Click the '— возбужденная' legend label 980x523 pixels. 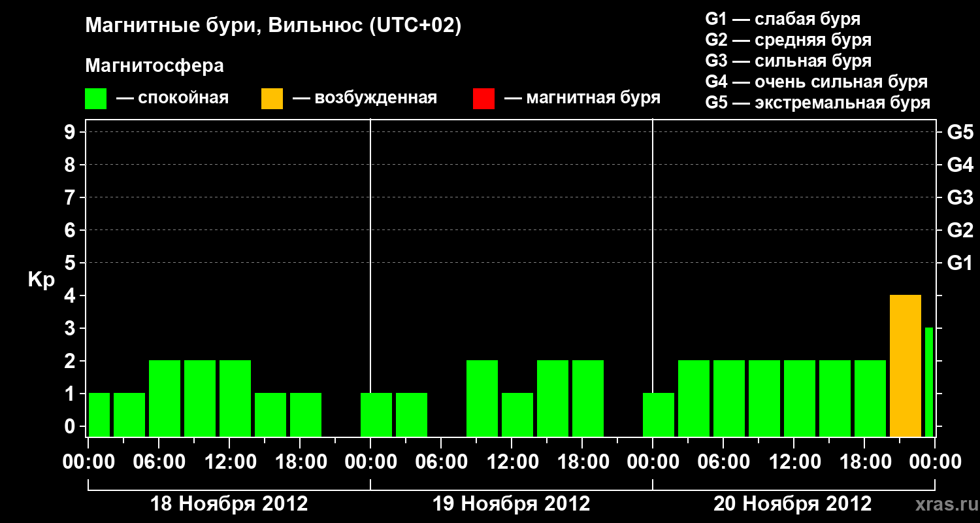365,99
